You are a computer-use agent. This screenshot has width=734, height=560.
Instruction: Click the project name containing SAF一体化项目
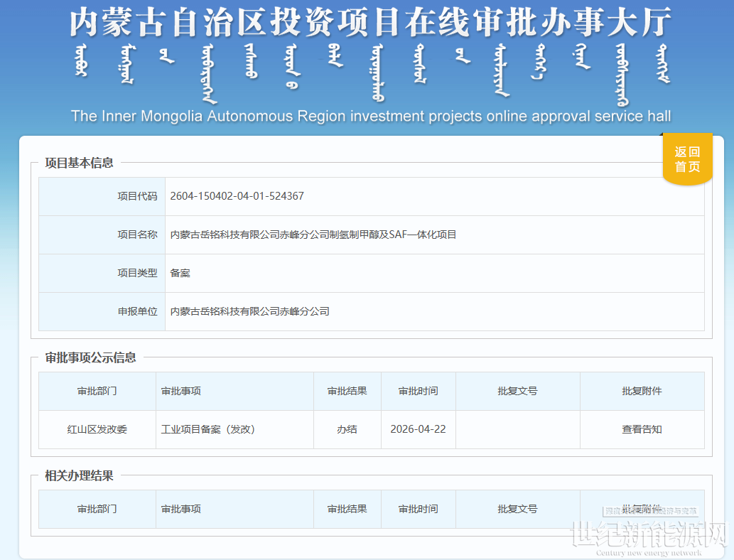313,235
